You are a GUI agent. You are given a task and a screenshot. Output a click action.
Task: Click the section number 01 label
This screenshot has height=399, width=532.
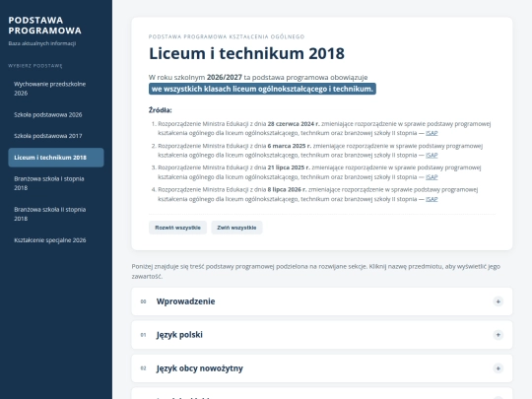tap(143, 335)
